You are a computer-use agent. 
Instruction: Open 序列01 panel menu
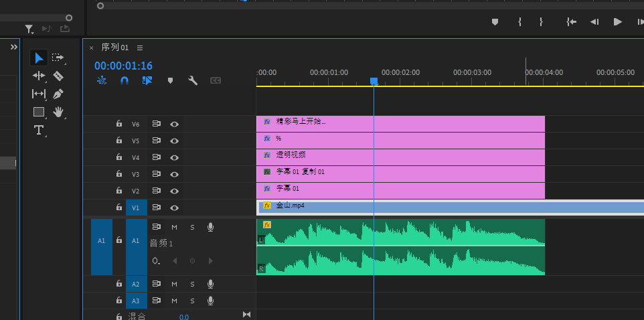click(x=140, y=48)
